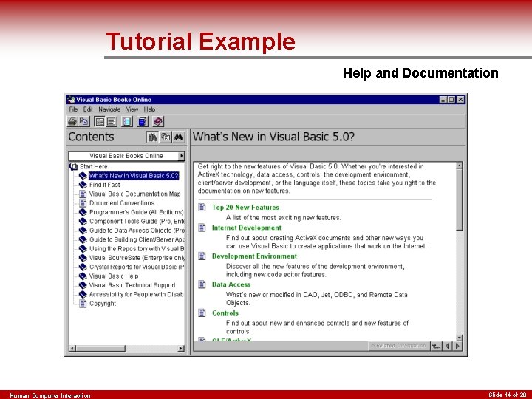Select Accessibility for People with Disab entry
This screenshot has width=532, height=399.
[136, 295]
